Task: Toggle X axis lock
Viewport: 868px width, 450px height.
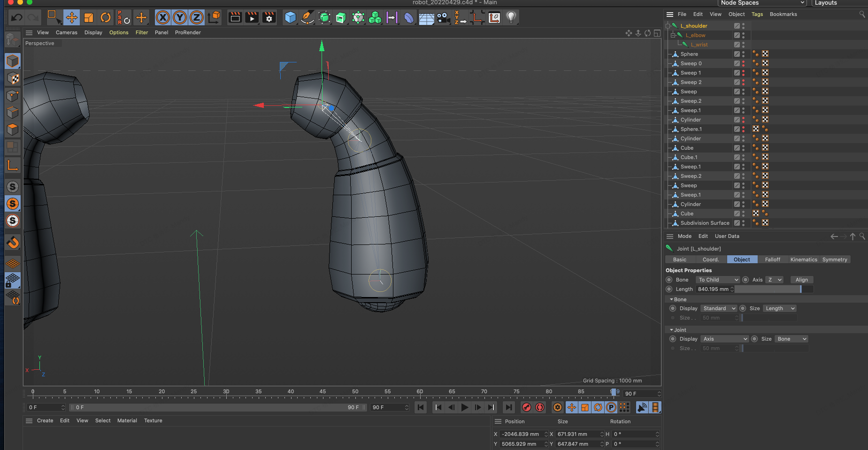Action: (x=163, y=18)
